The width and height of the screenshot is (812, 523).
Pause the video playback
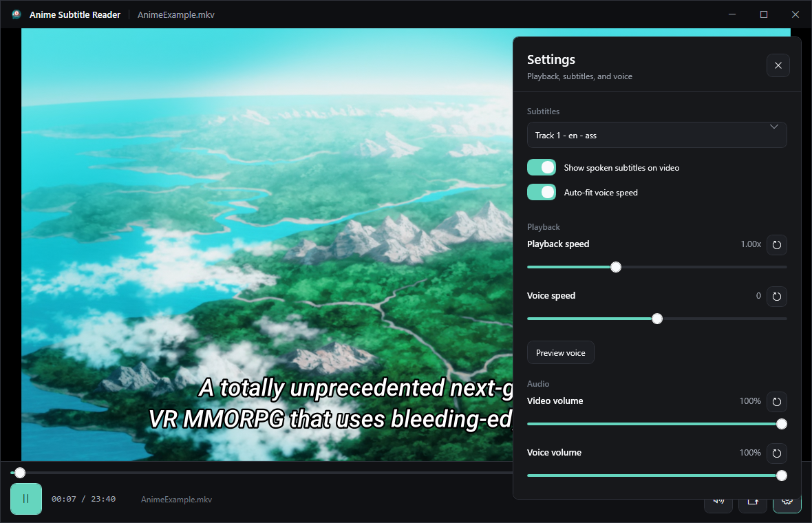click(x=26, y=499)
